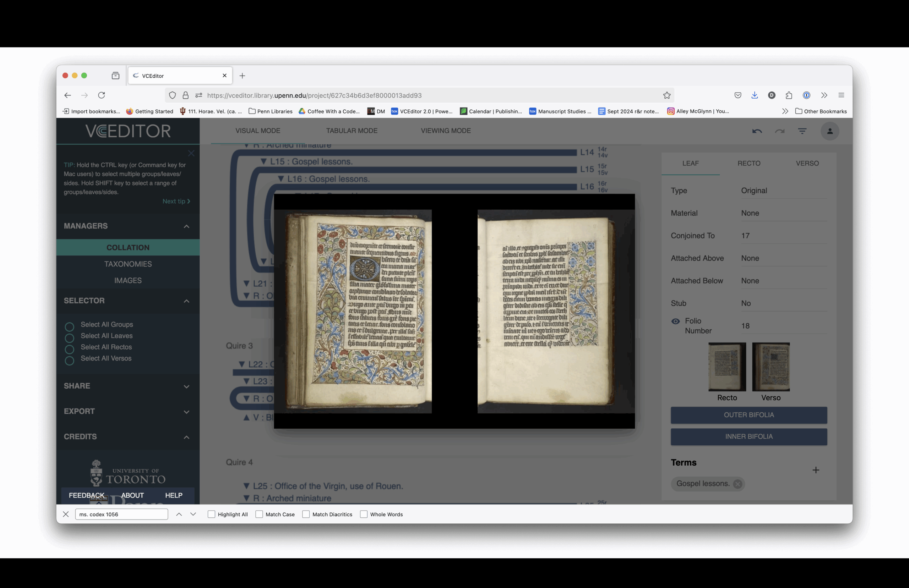Open the TAXONOMIES manager
This screenshot has height=588, width=909.
click(x=128, y=264)
